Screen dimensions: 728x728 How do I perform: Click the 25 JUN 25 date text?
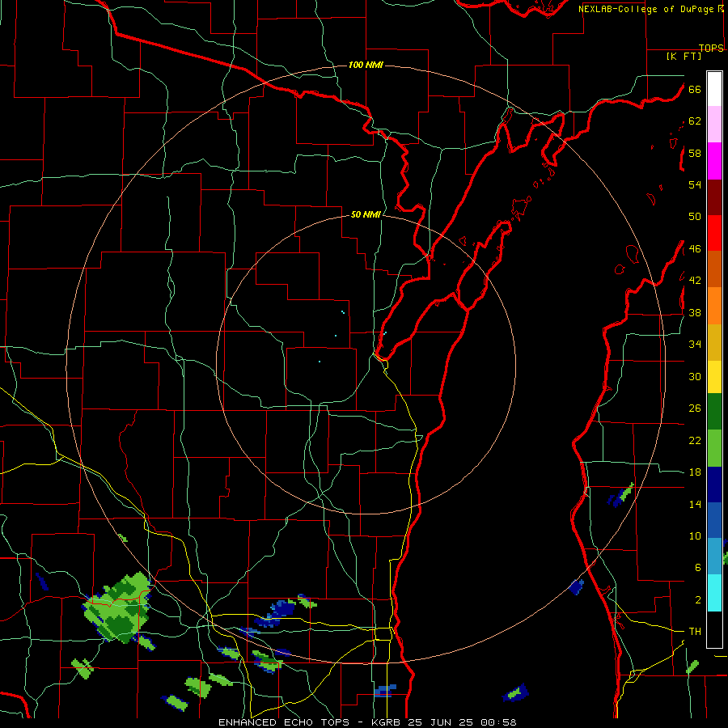[441, 722]
